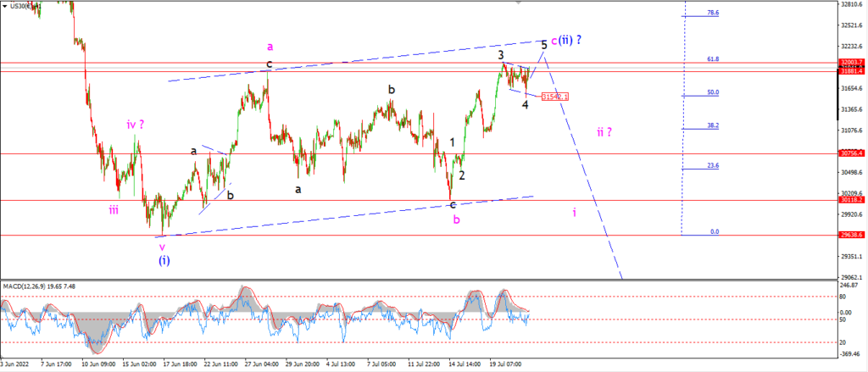Viewport: 868px width, 372px height.
Task: Select the 30756.4 horizontal level label
Action: click(852, 153)
